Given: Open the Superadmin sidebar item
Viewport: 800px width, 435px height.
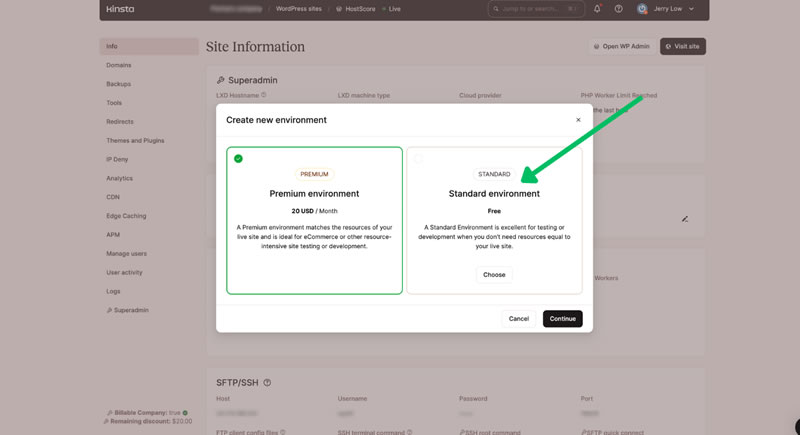Looking at the screenshot, I should click(x=128, y=311).
